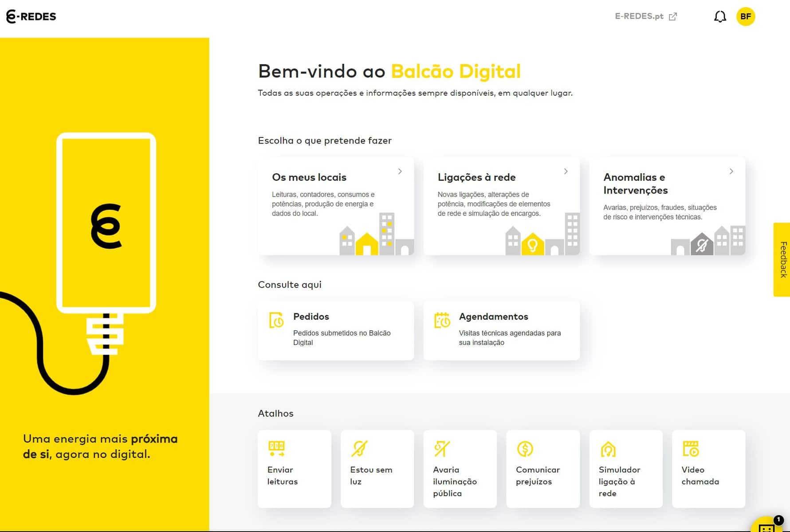Open the E-REDES.pt link
Image resolution: width=790 pixels, height=532 pixels.
click(x=639, y=16)
